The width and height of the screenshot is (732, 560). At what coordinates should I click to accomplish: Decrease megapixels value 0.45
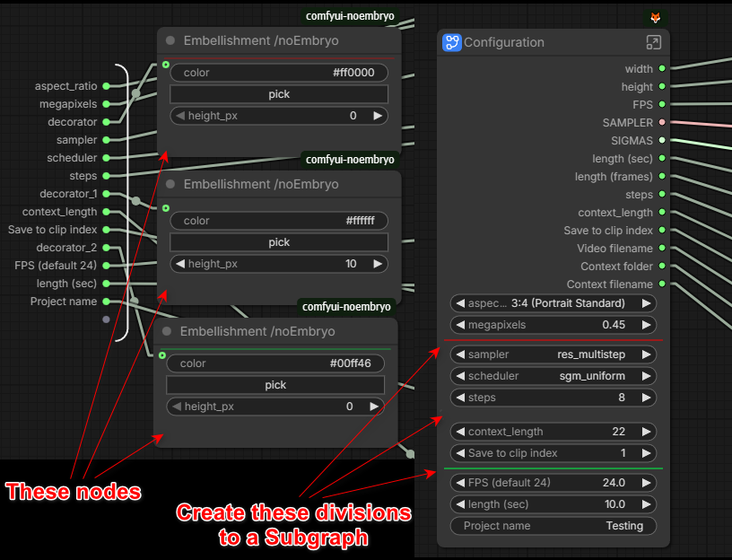click(460, 325)
